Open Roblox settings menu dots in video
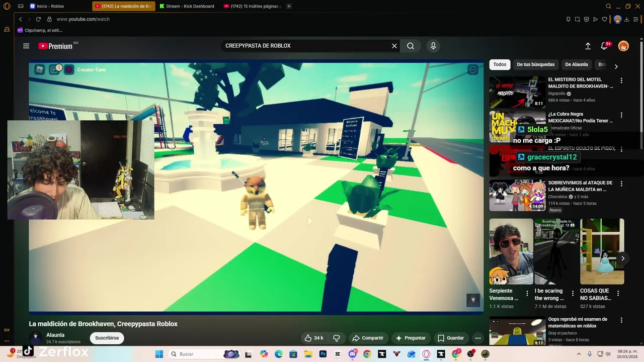 (472, 70)
